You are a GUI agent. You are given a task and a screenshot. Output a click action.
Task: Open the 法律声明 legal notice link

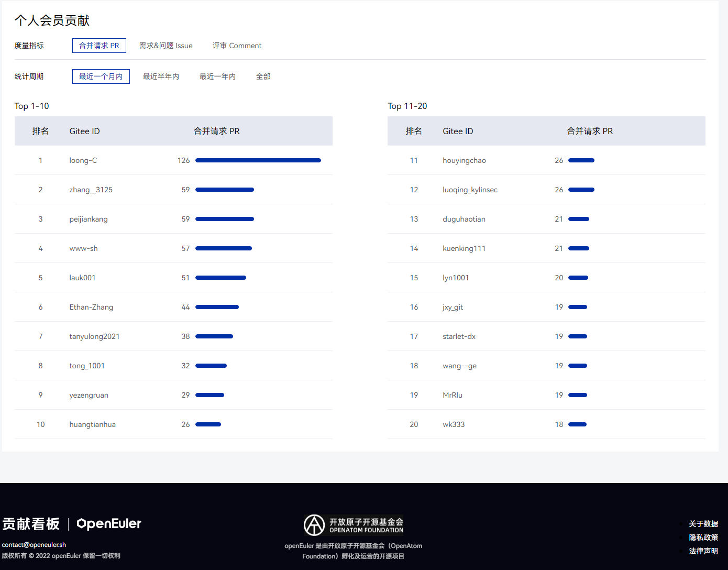pyautogui.click(x=703, y=551)
